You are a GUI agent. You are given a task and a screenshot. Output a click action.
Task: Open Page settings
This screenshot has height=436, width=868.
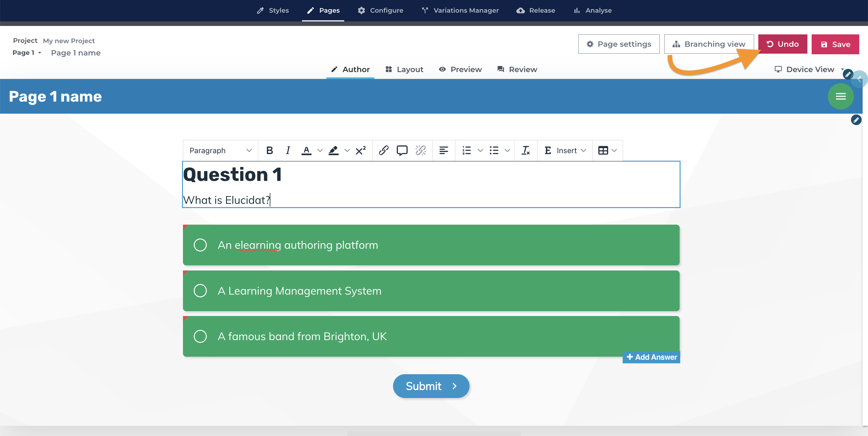[x=619, y=44]
